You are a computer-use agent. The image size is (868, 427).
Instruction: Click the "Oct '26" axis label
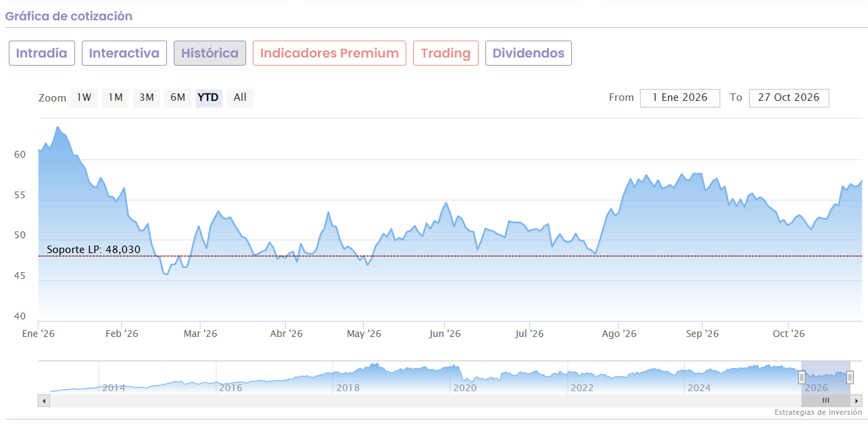point(789,334)
